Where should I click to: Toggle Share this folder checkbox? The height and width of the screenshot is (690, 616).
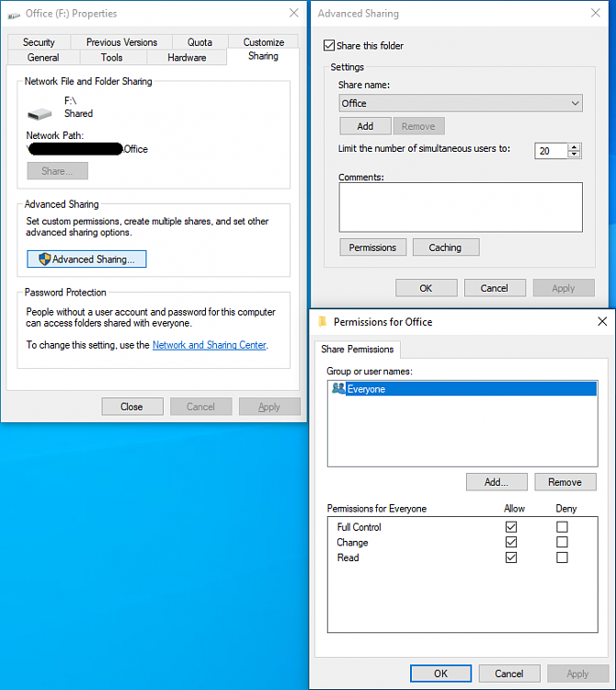[x=329, y=45]
